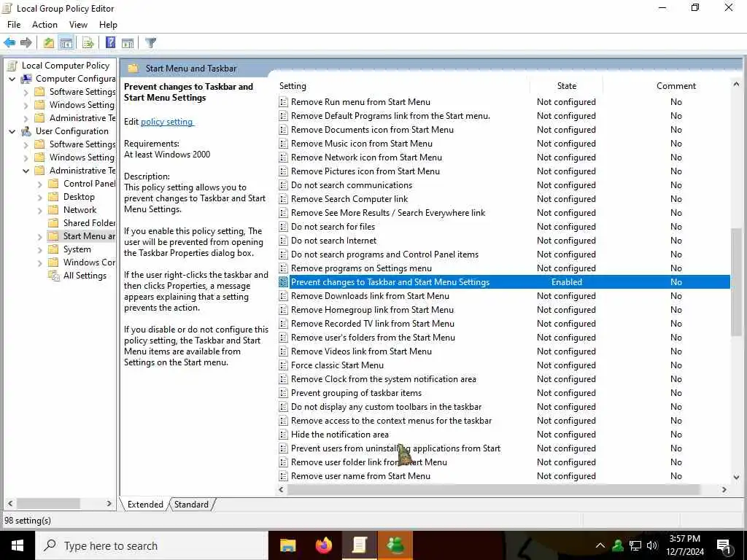
Task: Show hidden system tray icons
Action: pos(600,545)
